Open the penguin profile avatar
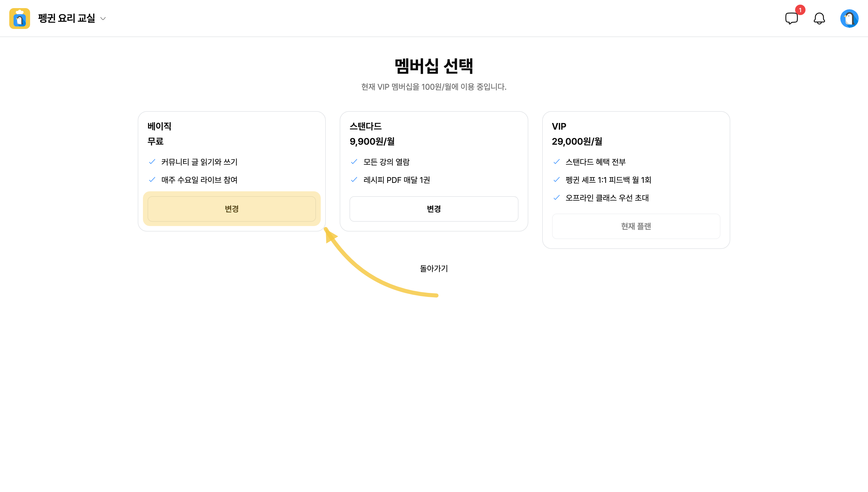 click(x=849, y=18)
